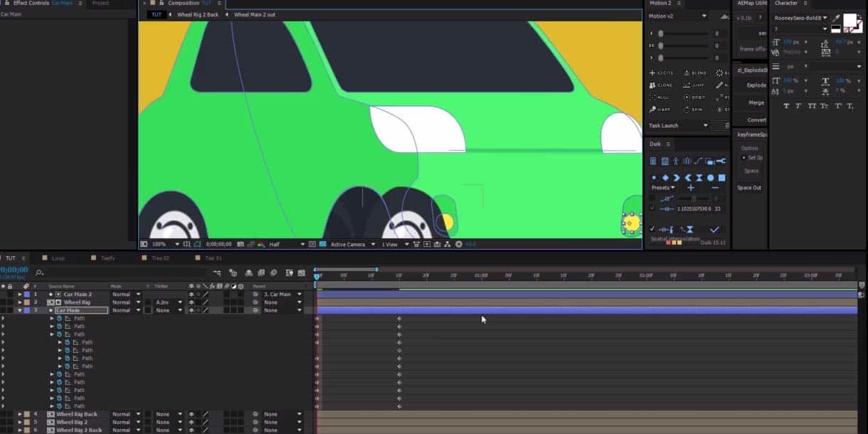Viewport: 868px width, 434px height.
Task: Click the timeline search magnifier icon
Action: coord(38,272)
